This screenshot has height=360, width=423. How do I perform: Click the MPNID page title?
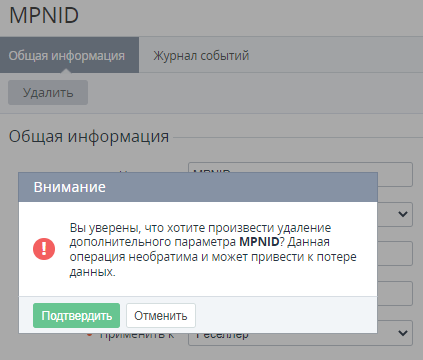(44, 15)
